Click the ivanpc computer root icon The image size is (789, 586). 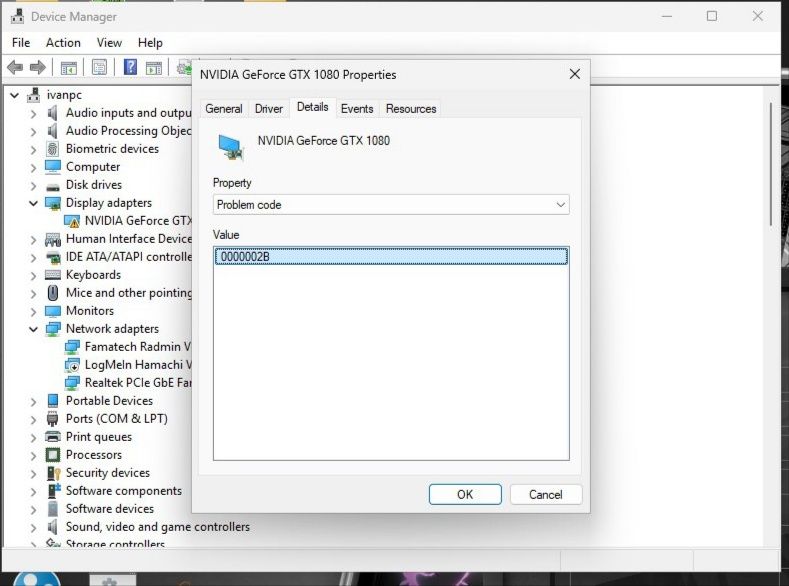coord(34,95)
